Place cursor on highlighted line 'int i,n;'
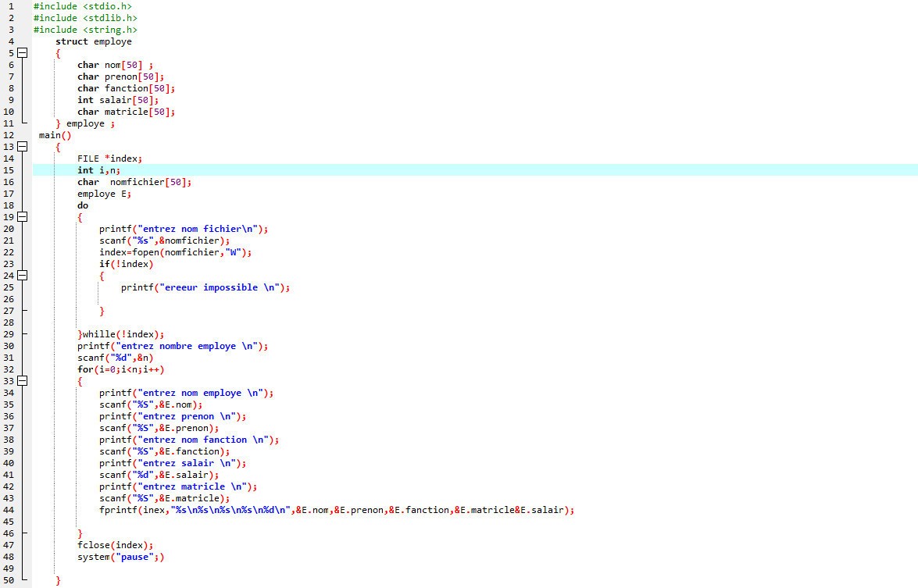This screenshot has width=918, height=588. tap(98, 170)
